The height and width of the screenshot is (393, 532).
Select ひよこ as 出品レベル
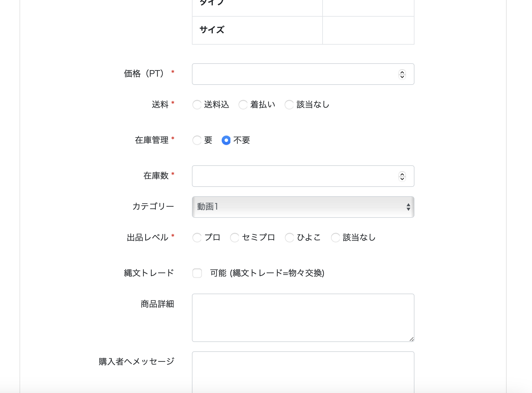click(289, 238)
